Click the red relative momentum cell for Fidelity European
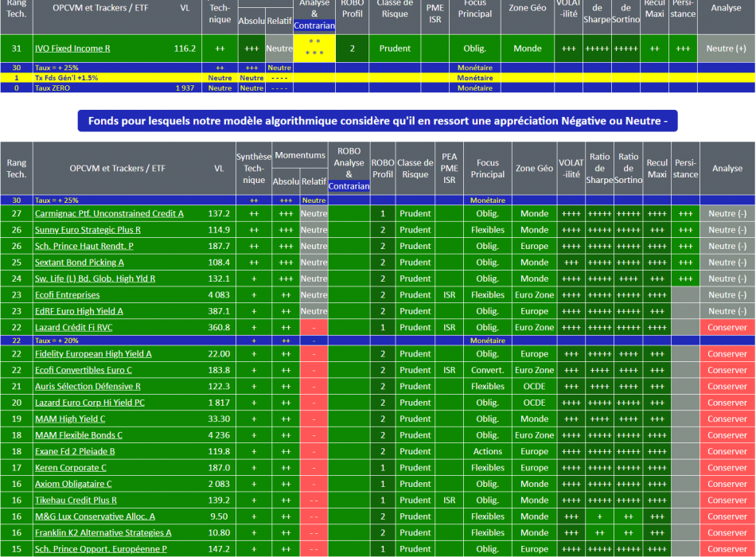756x557 pixels. 314,354
